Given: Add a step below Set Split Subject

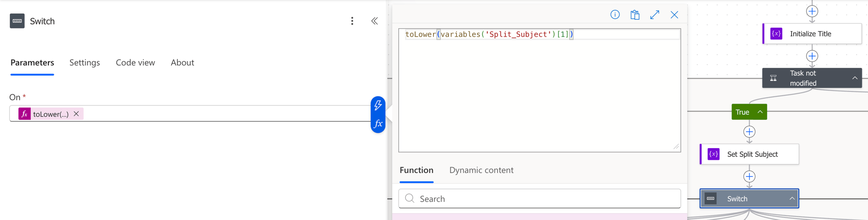Looking at the screenshot, I should (x=749, y=177).
